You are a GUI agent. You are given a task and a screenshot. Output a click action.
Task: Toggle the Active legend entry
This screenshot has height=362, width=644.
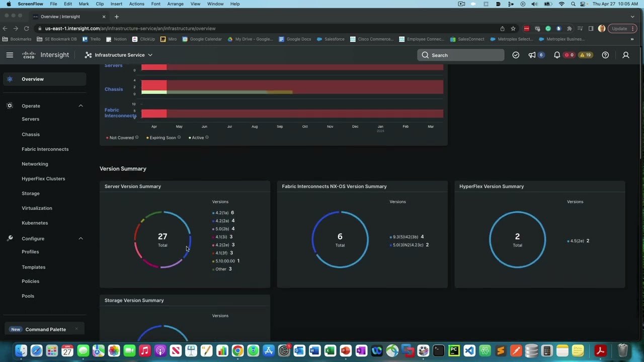[x=197, y=138]
